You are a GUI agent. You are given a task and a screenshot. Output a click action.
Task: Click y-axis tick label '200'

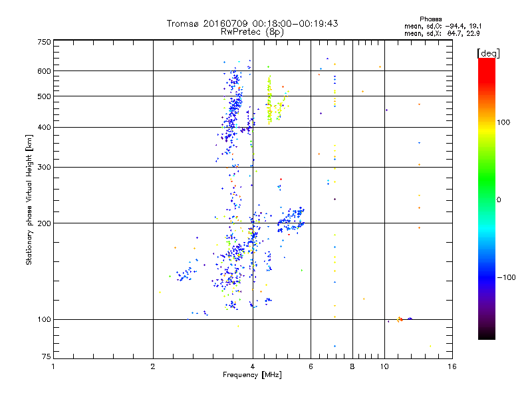tap(44, 223)
